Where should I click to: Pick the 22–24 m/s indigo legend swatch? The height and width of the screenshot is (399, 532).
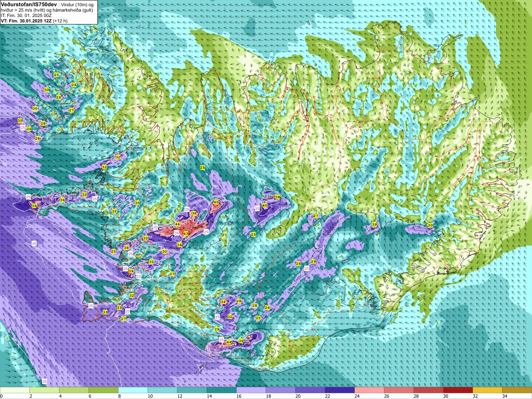pyautogui.click(x=340, y=390)
